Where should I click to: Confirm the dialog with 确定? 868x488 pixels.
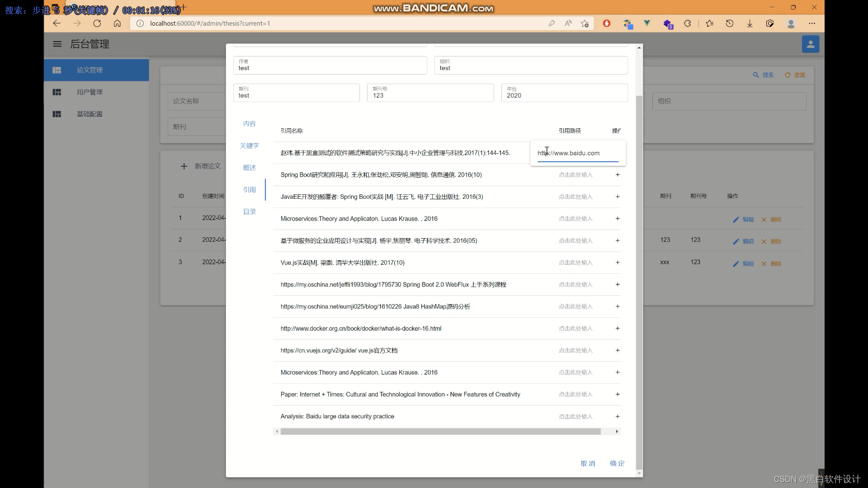click(617, 463)
